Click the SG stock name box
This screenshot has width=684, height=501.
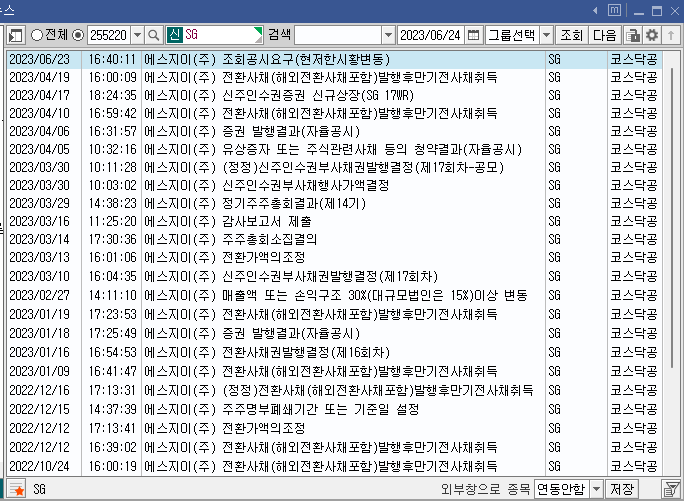pos(214,35)
